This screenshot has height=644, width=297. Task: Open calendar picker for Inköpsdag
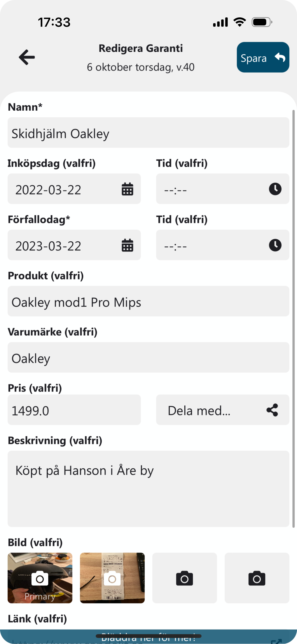click(x=127, y=189)
